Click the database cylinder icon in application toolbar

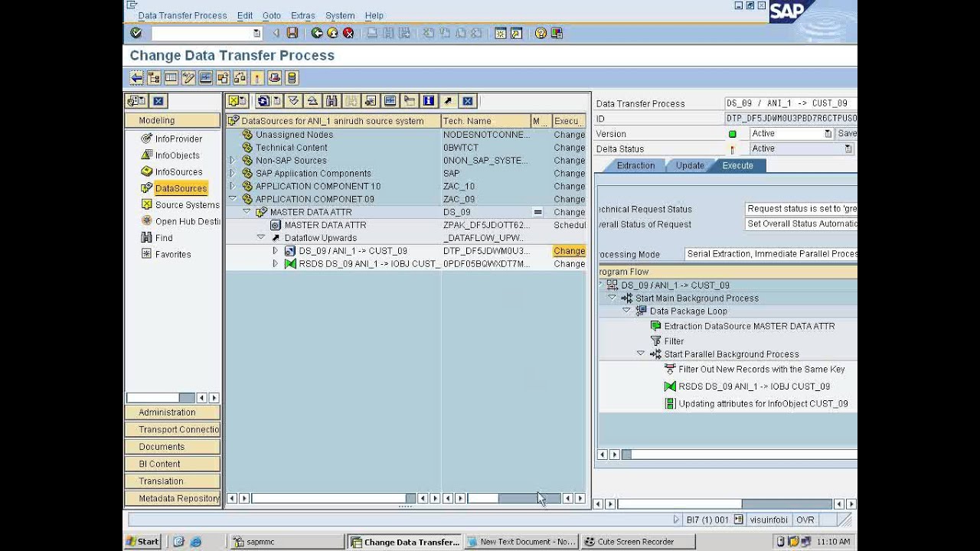(292, 77)
